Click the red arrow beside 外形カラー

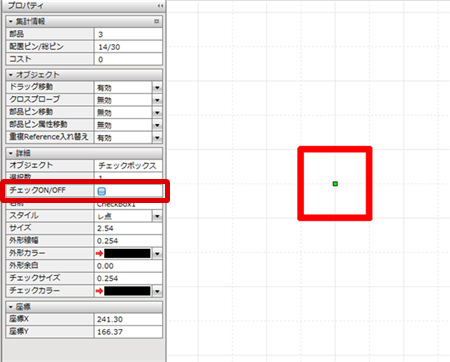pyautogui.click(x=99, y=253)
